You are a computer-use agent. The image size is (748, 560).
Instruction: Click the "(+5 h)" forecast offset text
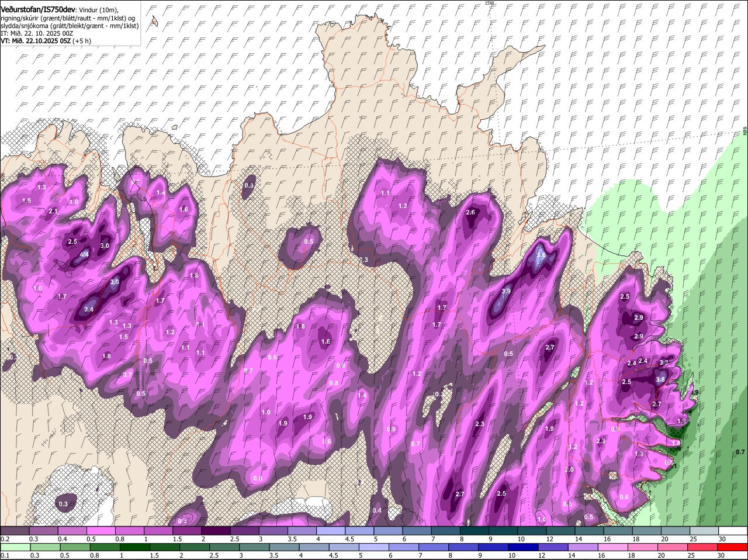(x=82, y=41)
